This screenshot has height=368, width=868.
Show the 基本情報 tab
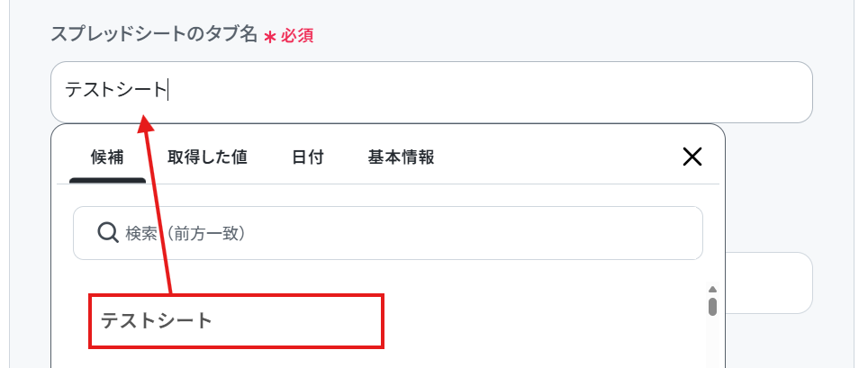[401, 157]
